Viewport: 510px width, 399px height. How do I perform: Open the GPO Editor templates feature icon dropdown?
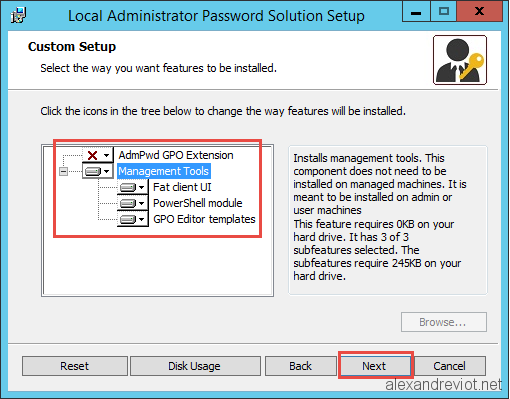pyautogui.click(x=132, y=219)
